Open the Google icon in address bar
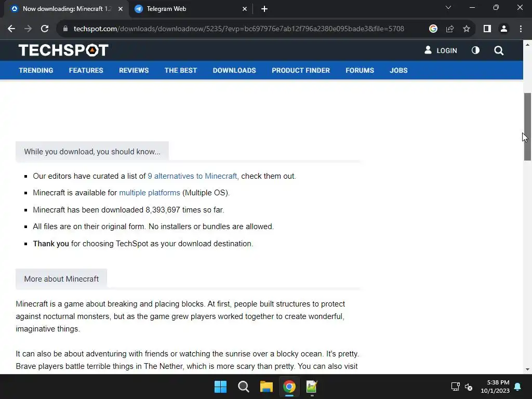This screenshot has width=532, height=399. (x=433, y=29)
